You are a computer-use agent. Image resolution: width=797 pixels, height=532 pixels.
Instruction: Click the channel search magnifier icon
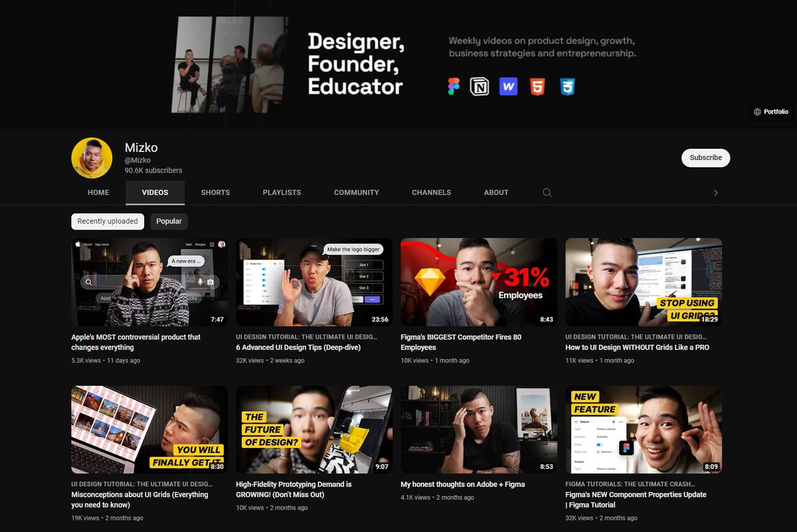point(547,193)
